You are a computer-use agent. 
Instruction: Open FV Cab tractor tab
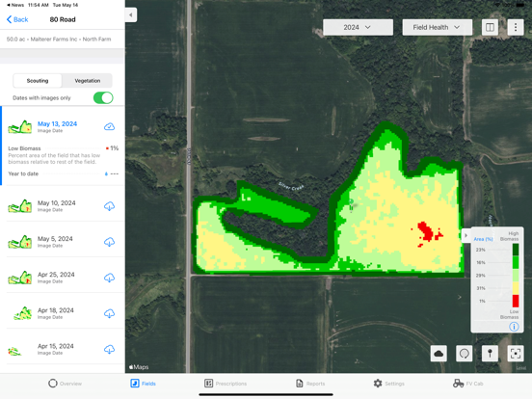tap(468, 384)
